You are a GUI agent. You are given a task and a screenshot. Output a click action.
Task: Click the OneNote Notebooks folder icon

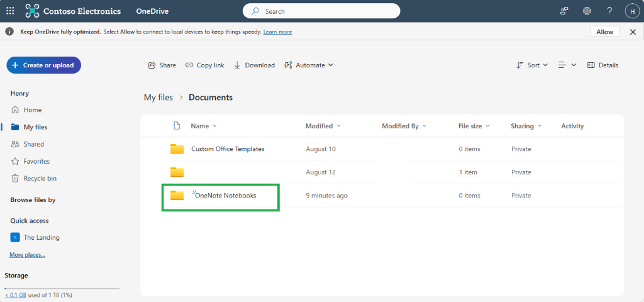point(177,196)
